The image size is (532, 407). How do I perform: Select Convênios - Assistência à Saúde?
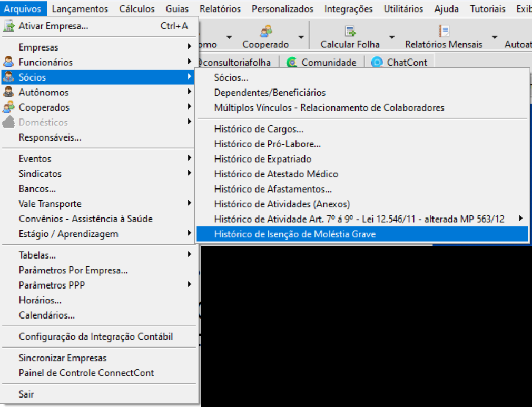pos(98,219)
